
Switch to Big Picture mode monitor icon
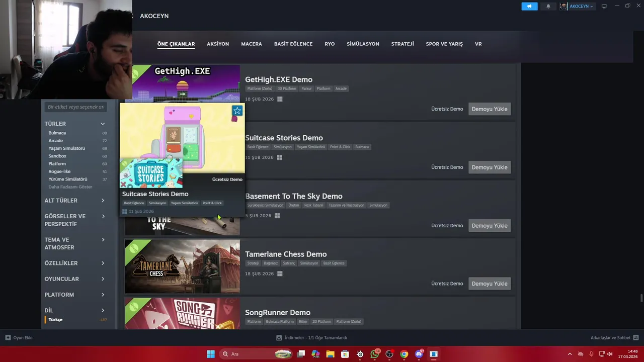[x=604, y=7]
